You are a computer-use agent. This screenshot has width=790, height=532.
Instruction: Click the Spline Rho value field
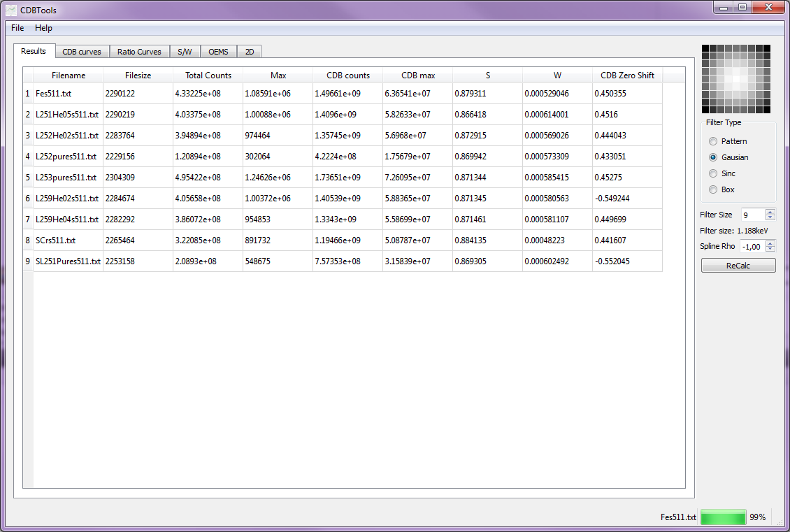[752, 246]
